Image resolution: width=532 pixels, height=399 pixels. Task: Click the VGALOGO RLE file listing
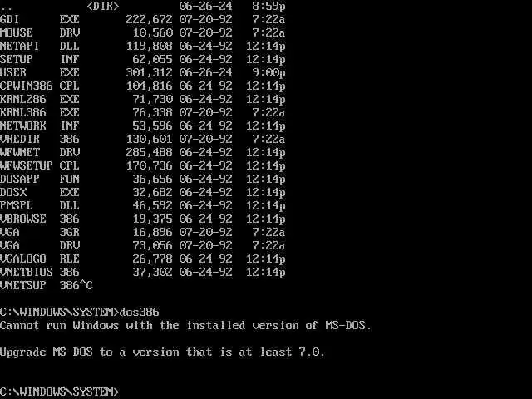point(142,259)
